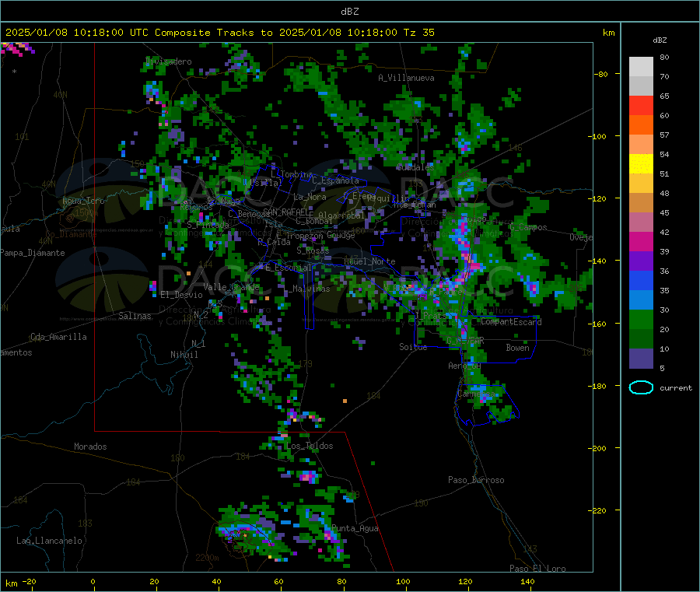The image size is (700, 592).
Task: Select the light grey 70-80 dBZ swatch
Action: click(x=641, y=67)
